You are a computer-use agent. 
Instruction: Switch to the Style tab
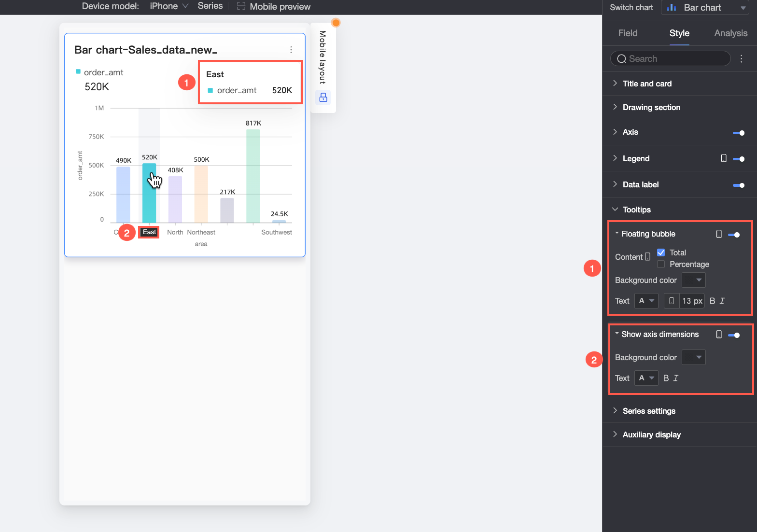[679, 33]
